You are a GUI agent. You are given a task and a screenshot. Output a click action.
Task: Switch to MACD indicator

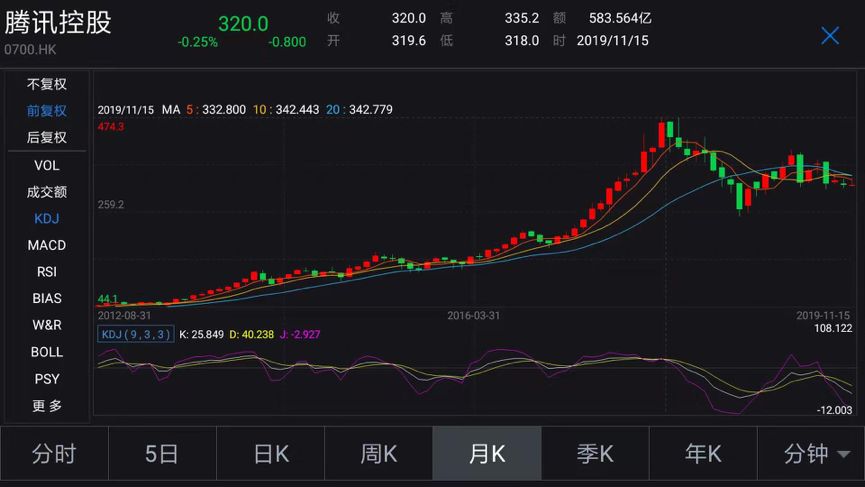tap(47, 245)
